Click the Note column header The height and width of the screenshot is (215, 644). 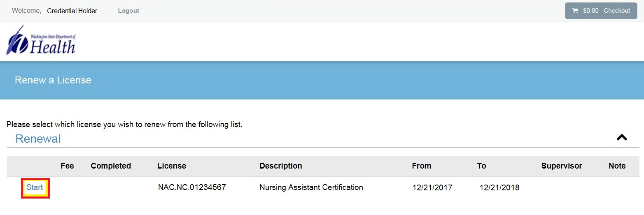[617, 166]
